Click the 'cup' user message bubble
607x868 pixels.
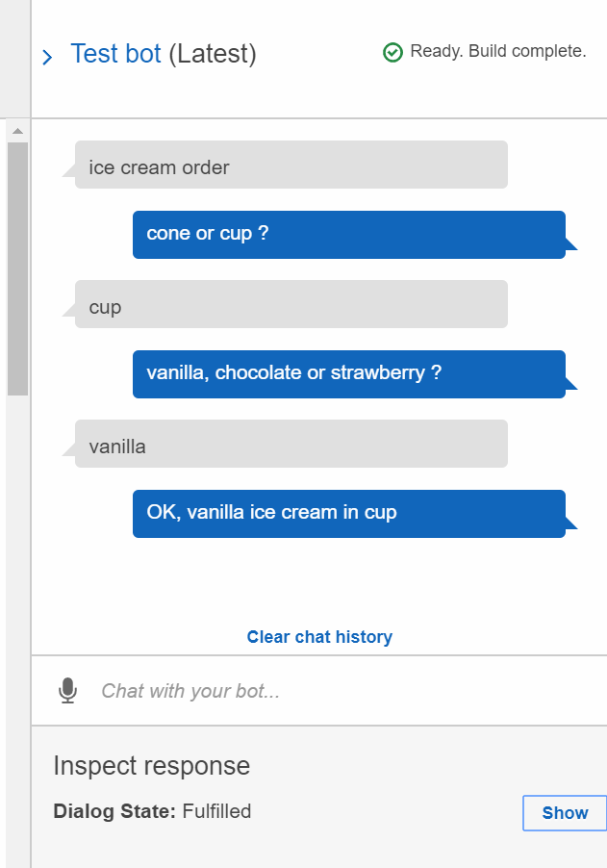point(291,304)
